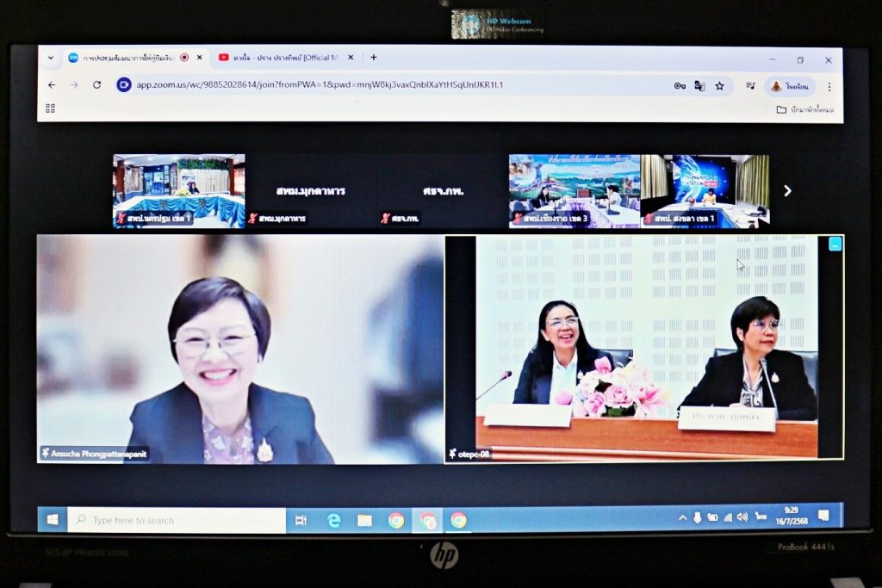Screen dimensions: 882x588
Task: Click the browser back arrow
Action: pyautogui.click(x=52, y=85)
